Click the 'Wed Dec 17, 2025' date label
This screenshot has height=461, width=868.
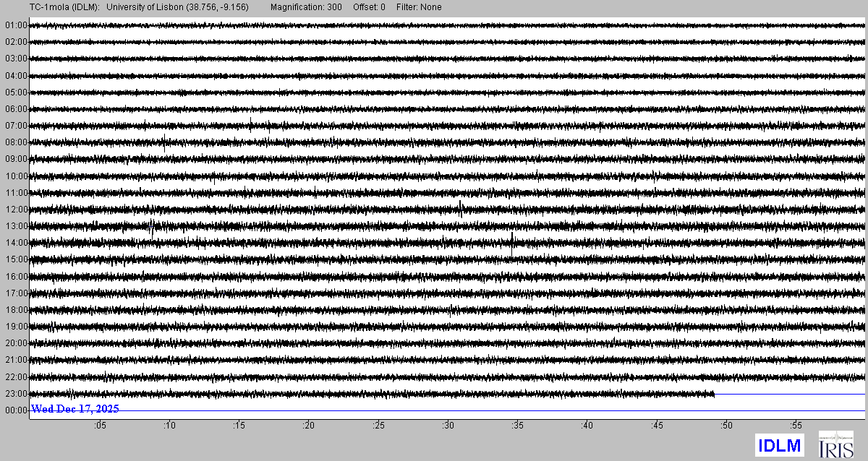pos(75,409)
